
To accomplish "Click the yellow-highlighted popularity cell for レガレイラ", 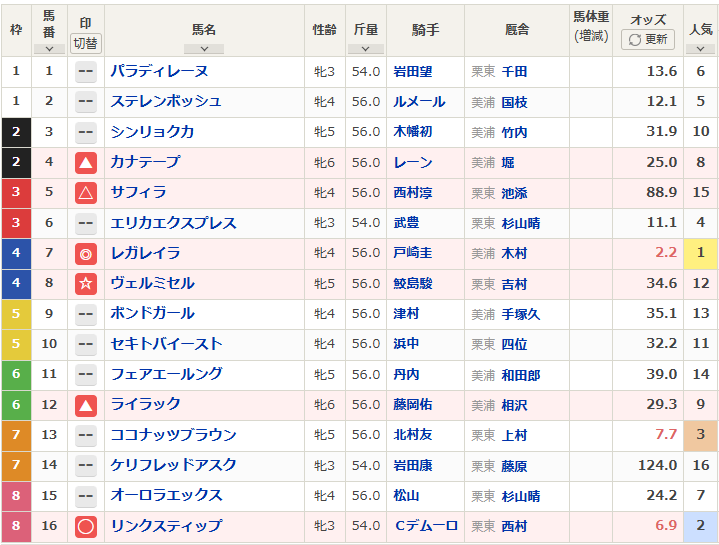I will pyautogui.click(x=701, y=253).
